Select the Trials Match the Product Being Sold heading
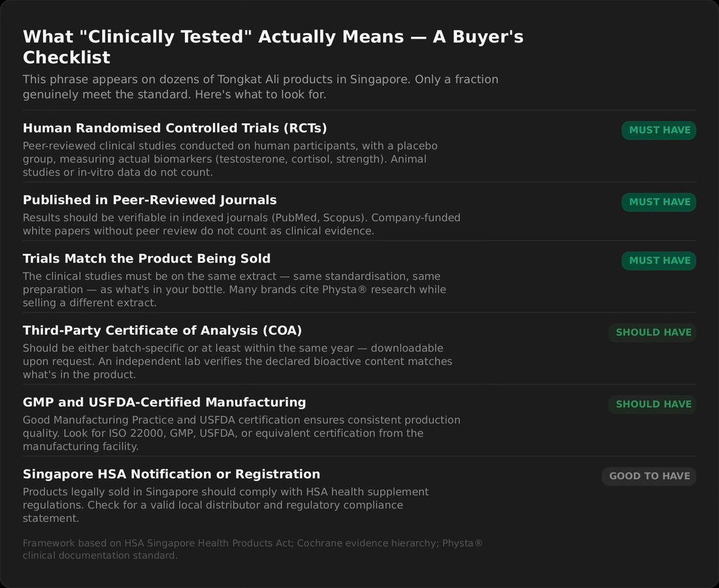The height and width of the screenshot is (588, 719). pos(146,259)
